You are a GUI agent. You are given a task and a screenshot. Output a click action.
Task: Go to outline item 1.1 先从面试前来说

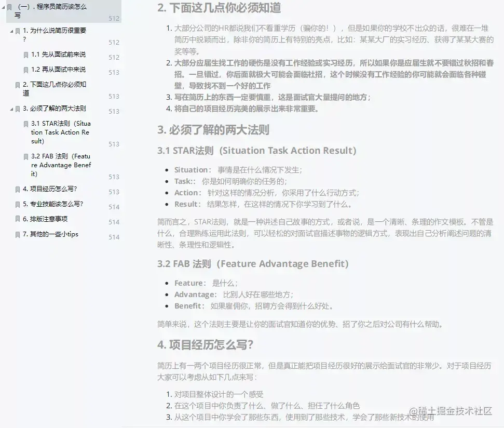pyautogui.click(x=58, y=55)
